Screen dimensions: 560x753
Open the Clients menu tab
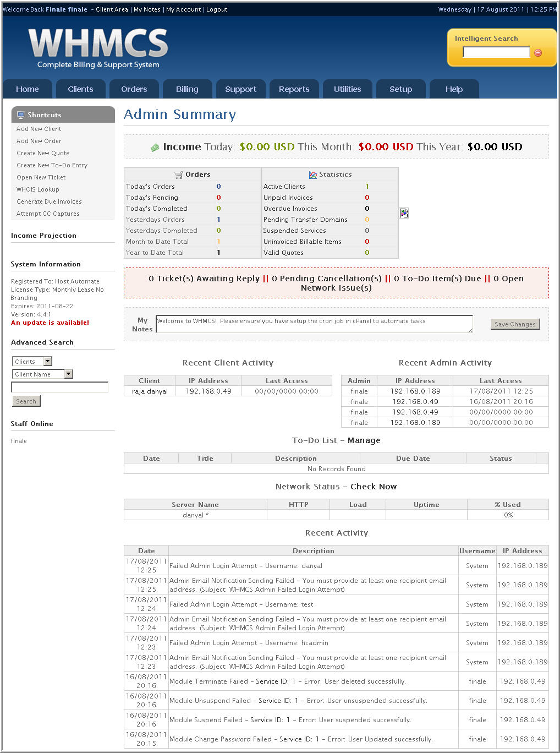coord(80,89)
